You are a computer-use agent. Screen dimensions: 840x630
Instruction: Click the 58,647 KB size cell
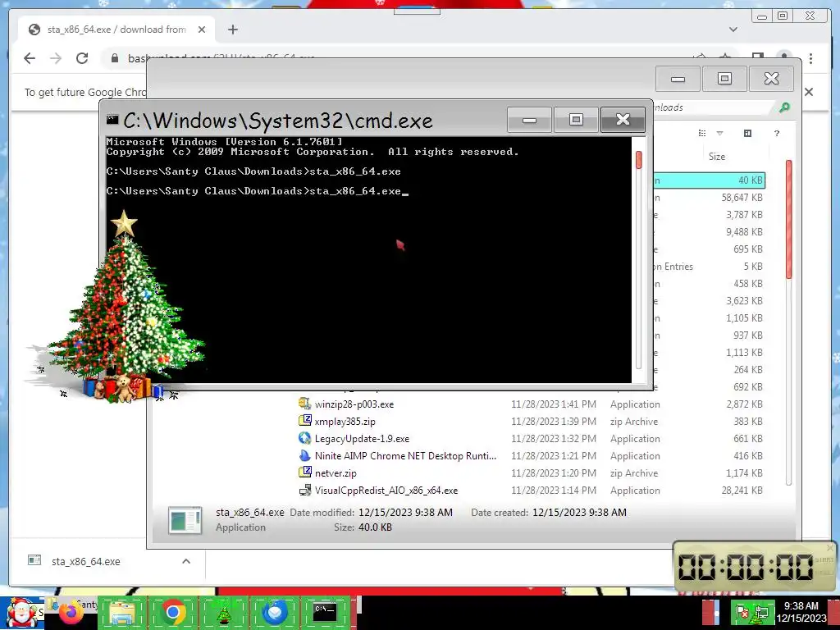click(742, 198)
